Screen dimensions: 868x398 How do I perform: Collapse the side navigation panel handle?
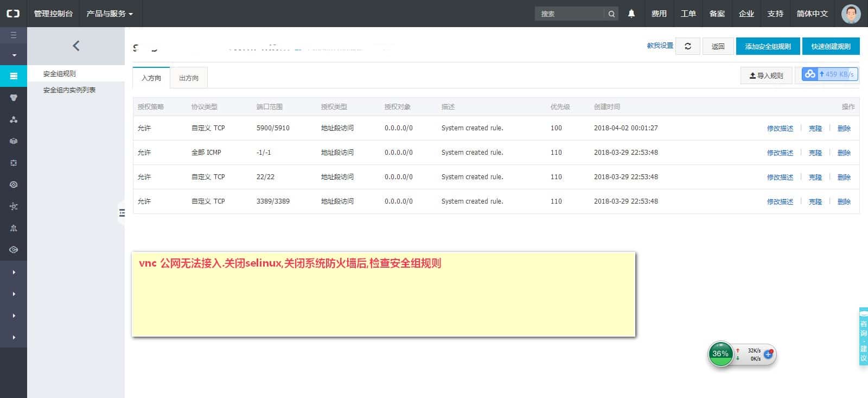(x=122, y=213)
